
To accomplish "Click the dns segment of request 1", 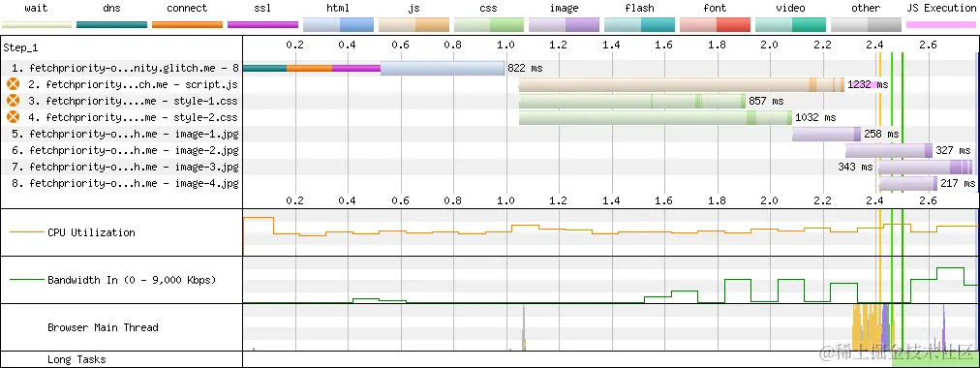I will coord(265,68).
